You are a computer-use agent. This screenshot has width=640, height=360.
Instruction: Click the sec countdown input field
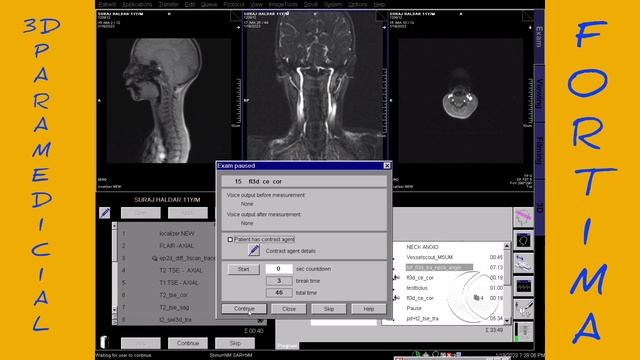coord(279,269)
